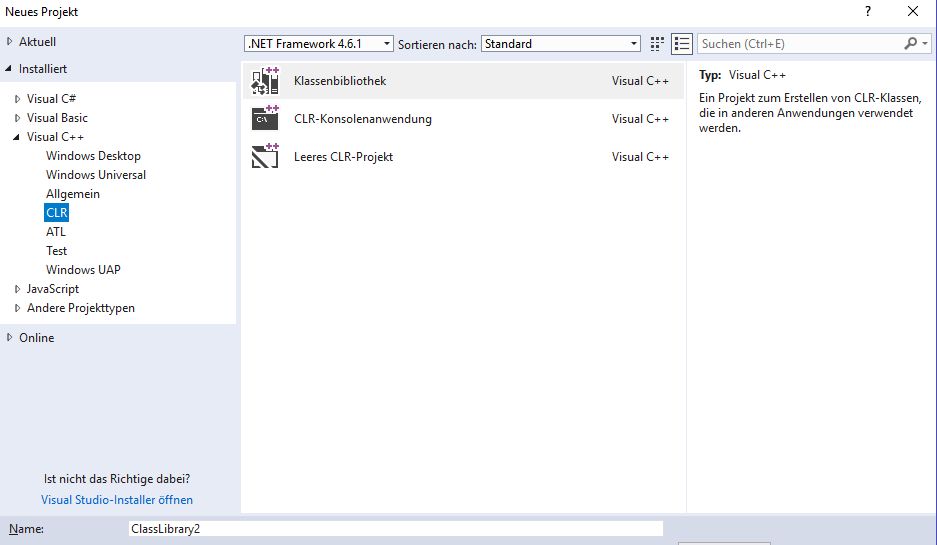937x545 pixels.
Task: Switch to medium icons list view
Action: coord(682,44)
